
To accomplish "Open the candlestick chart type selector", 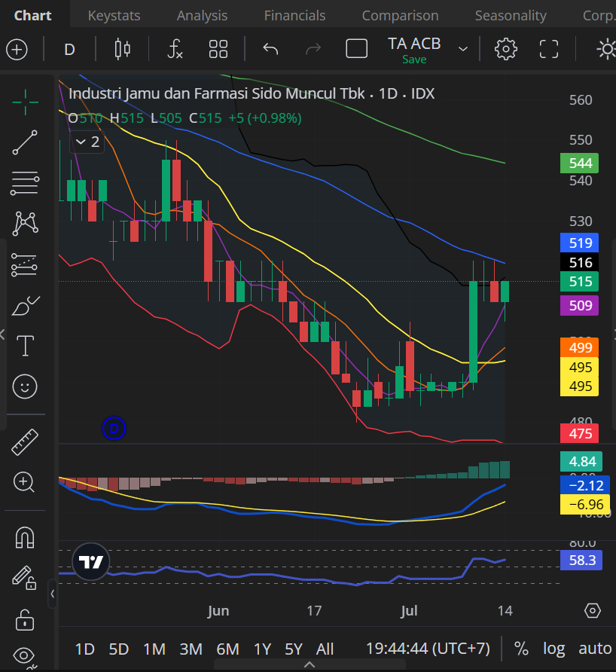I will tap(123, 49).
